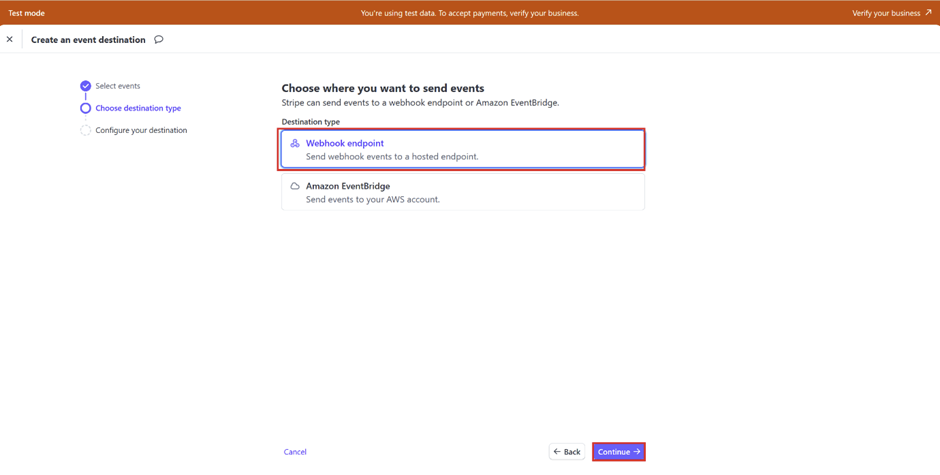Click the dotted Configure step circle

pos(85,130)
